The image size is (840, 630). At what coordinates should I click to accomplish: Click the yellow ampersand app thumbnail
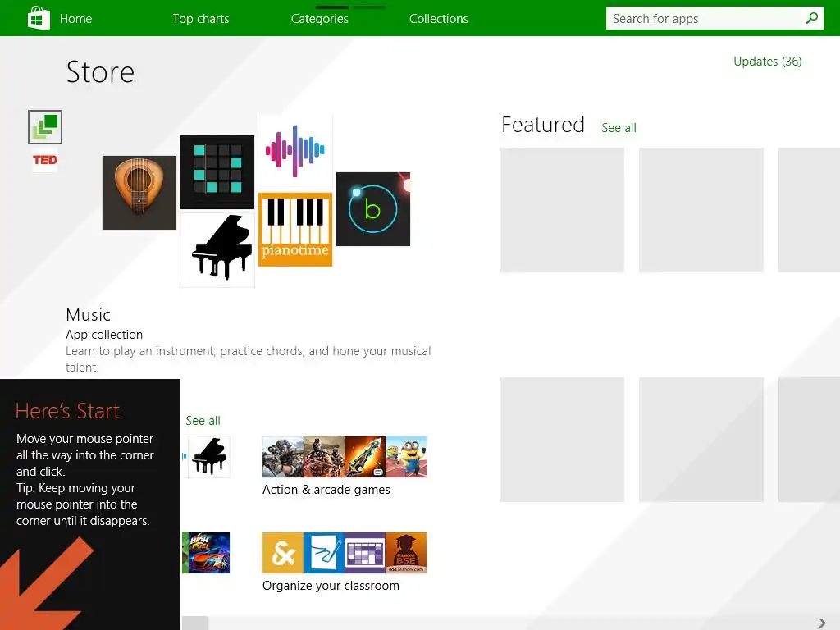(283, 553)
